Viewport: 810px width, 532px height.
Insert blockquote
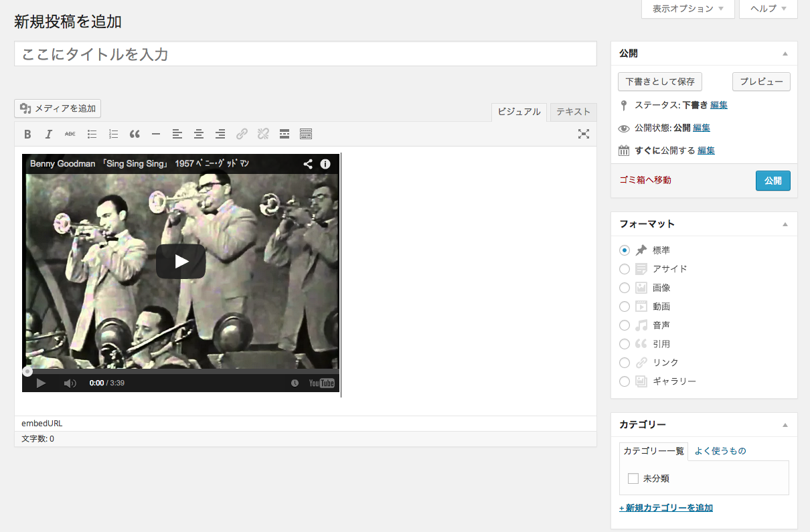(135, 135)
